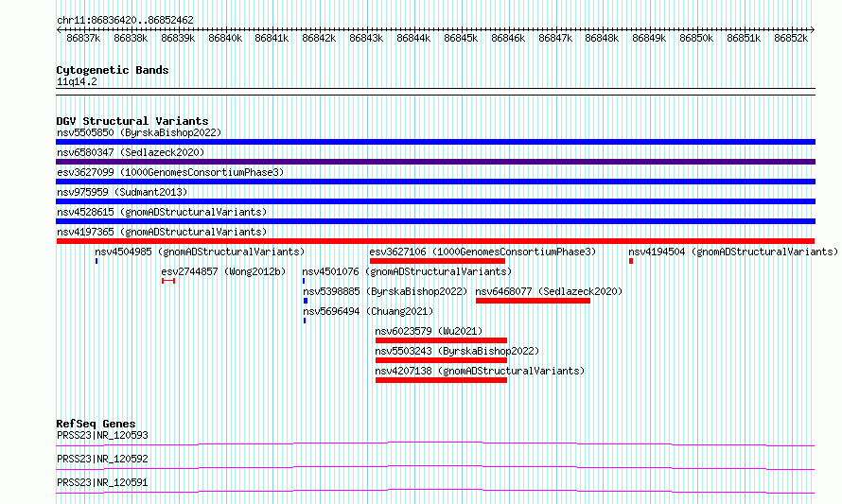Select the red bar under nsv5503243
The height and width of the screenshot is (504, 842).
(x=441, y=360)
